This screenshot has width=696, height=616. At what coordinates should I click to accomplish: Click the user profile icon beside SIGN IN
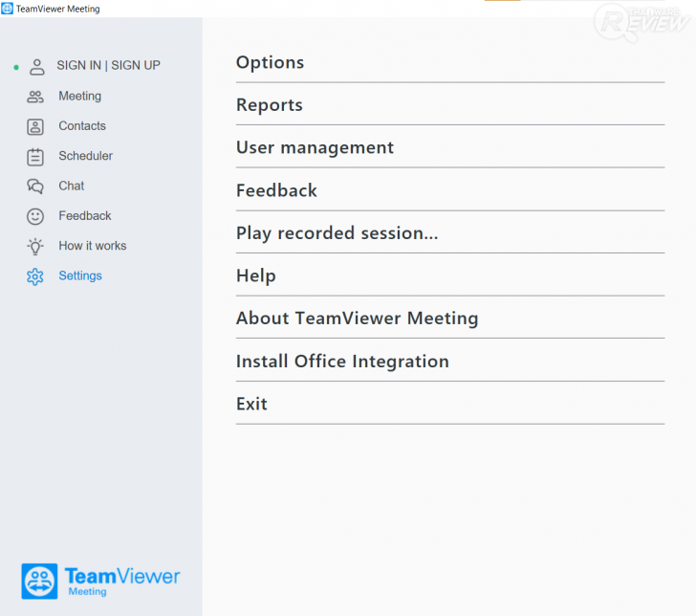[x=37, y=67]
